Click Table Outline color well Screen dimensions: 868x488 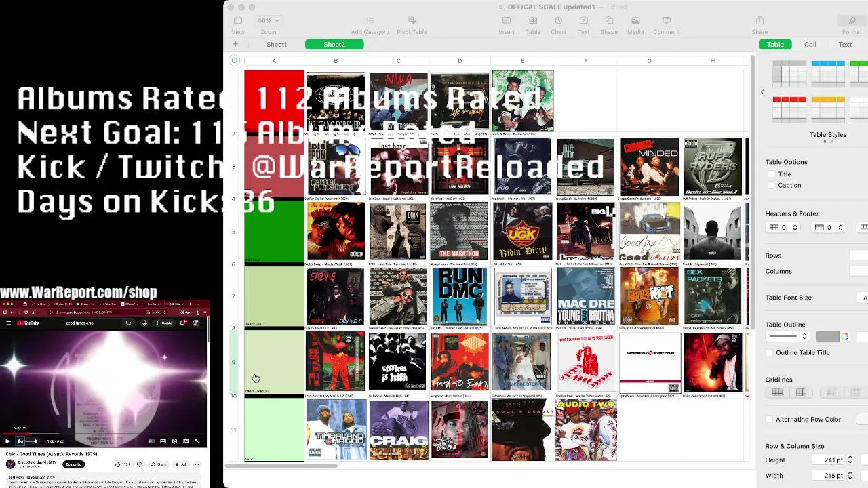[x=827, y=336]
